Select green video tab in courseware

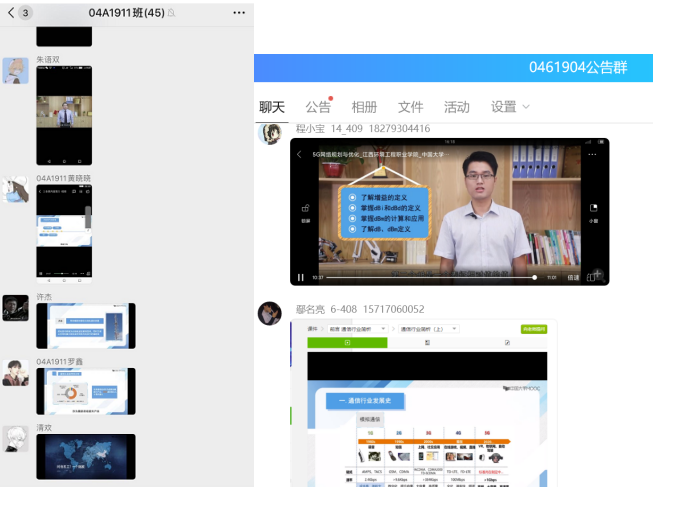point(347,343)
